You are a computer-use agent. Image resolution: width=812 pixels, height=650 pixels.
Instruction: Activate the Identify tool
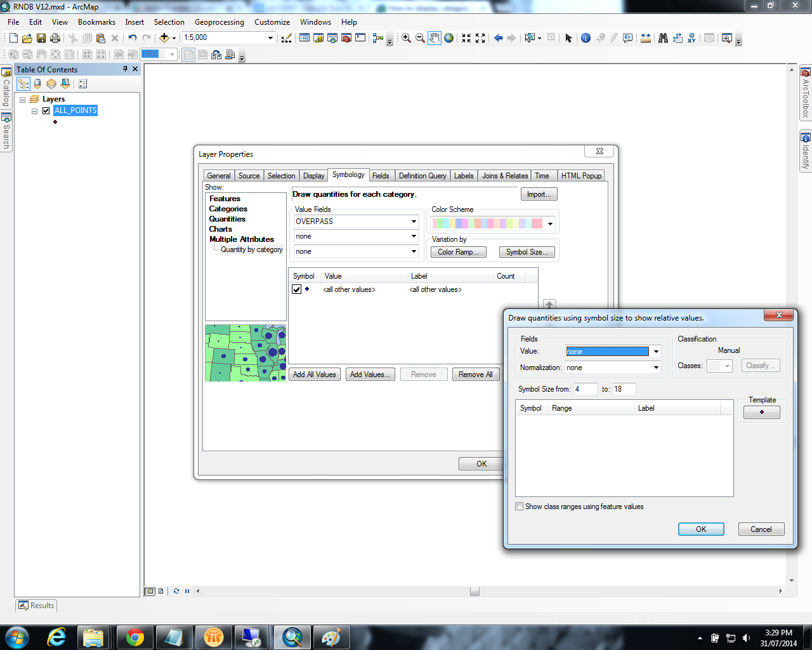point(586,38)
